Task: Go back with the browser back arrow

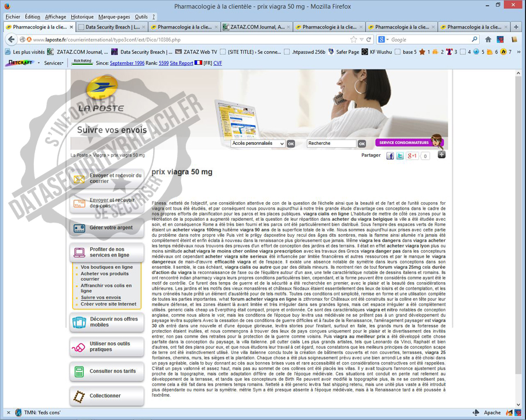Action: point(11,40)
